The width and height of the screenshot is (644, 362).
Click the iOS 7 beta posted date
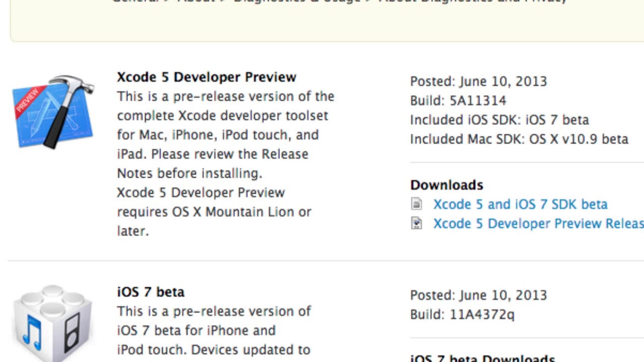pos(503,295)
